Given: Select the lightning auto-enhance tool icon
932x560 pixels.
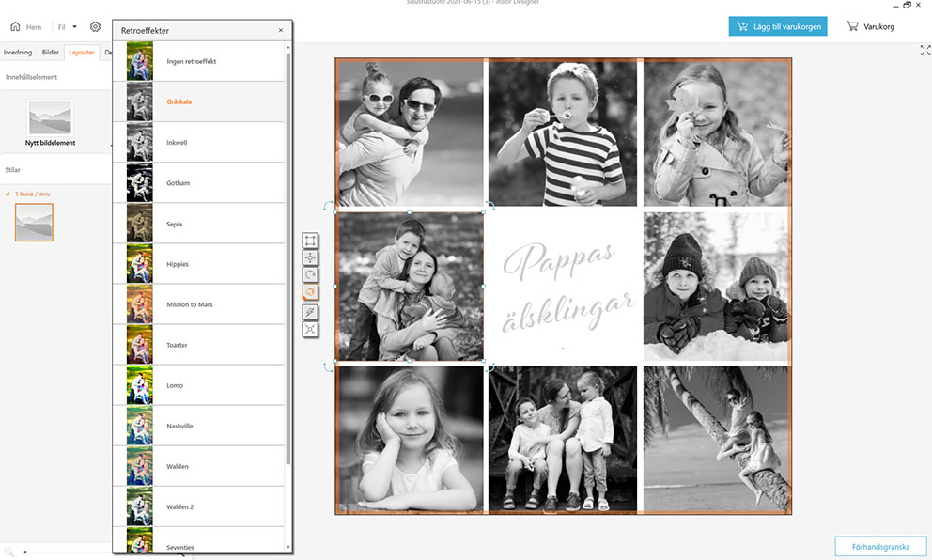Looking at the screenshot, I should tap(310, 312).
